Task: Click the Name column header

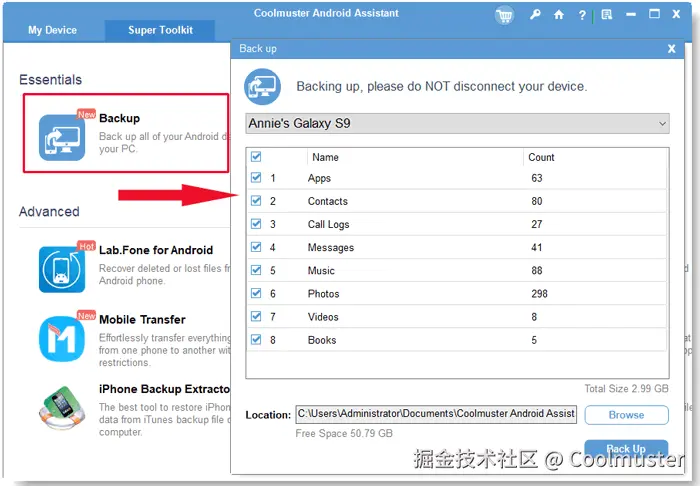Action: pyautogui.click(x=325, y=158)
